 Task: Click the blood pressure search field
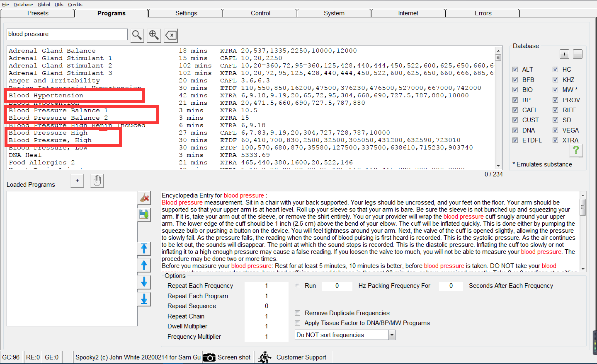coord(67,34)
